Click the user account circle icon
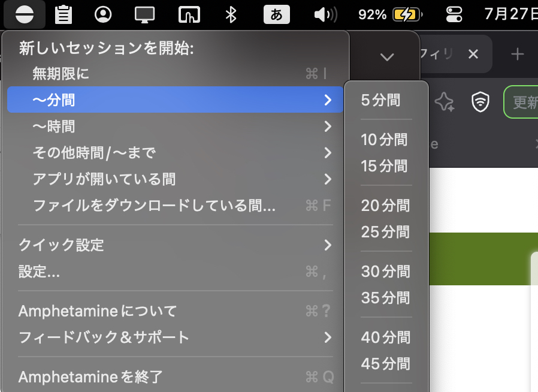 coord(103,14)
